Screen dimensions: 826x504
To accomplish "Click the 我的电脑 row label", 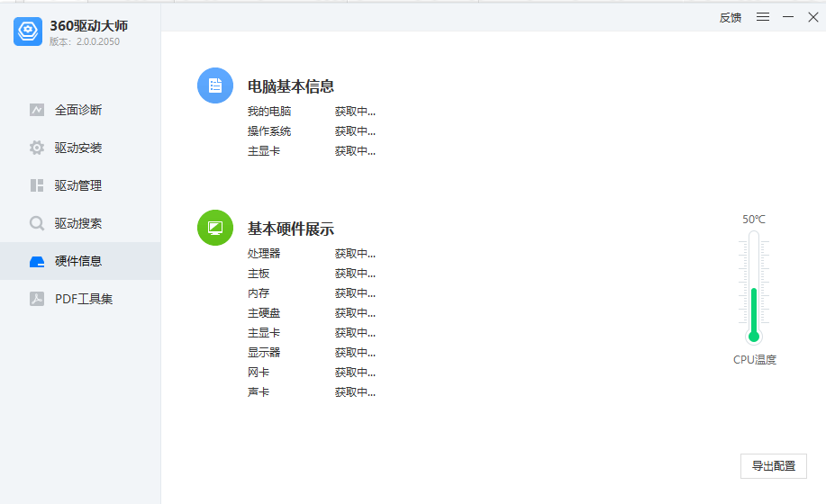I will (269, 111).
